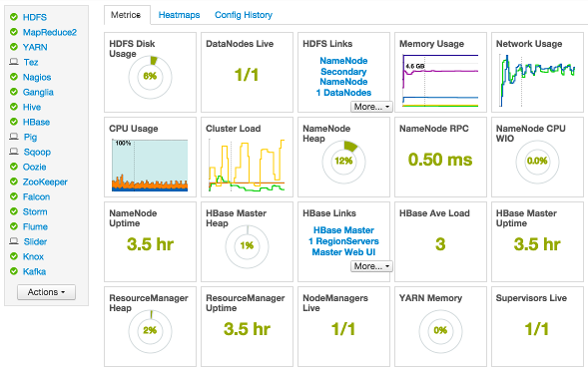Click the green check icon beside Storm
Screen dimensions: 588x370
click(14, 211)
